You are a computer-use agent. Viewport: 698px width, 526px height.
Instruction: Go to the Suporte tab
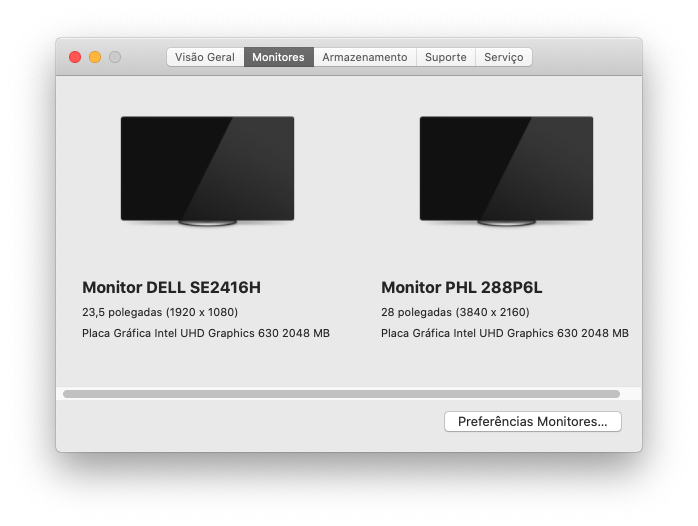pyautogui.click(x=446, y=57)
